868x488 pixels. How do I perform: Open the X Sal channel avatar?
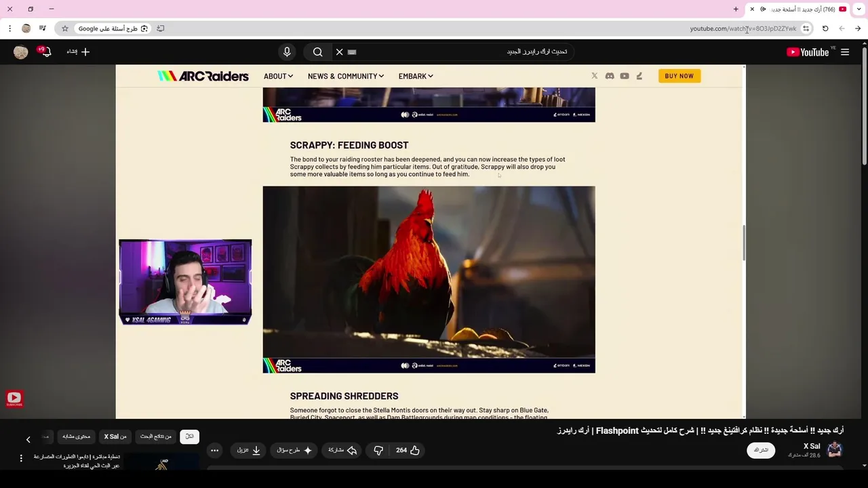[x=835, y=449]
